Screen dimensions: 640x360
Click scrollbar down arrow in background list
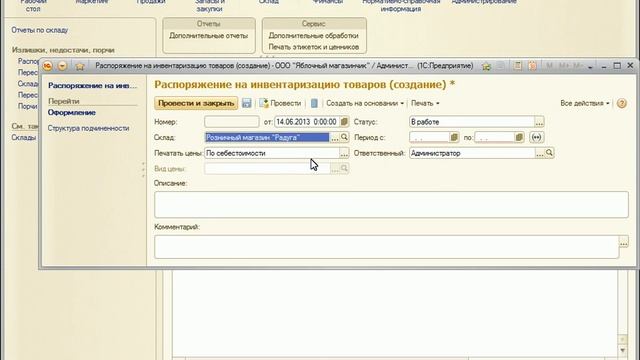click(x=622, y=350)
